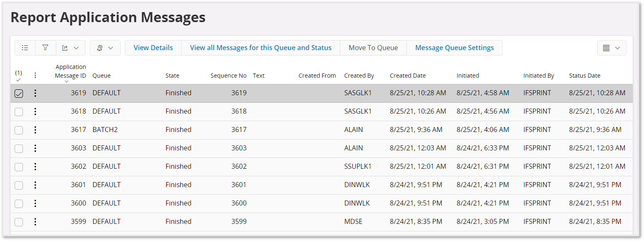Check the checkbox for message 3618
Viewport: 644px width, 241px height.
(x=18, y=112)
